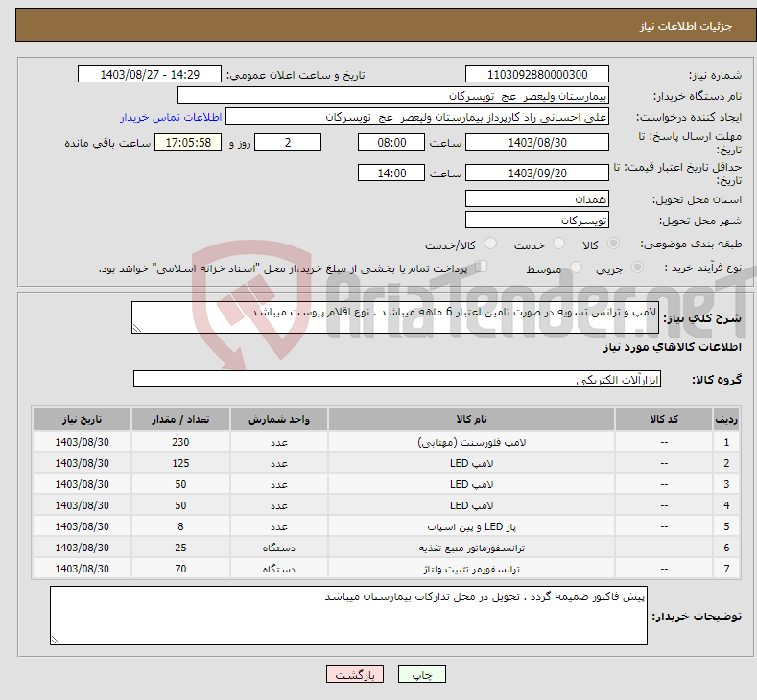Toggle the treasury documents payment checkbox
The image size is (757, 700).
tap(482, 267)
